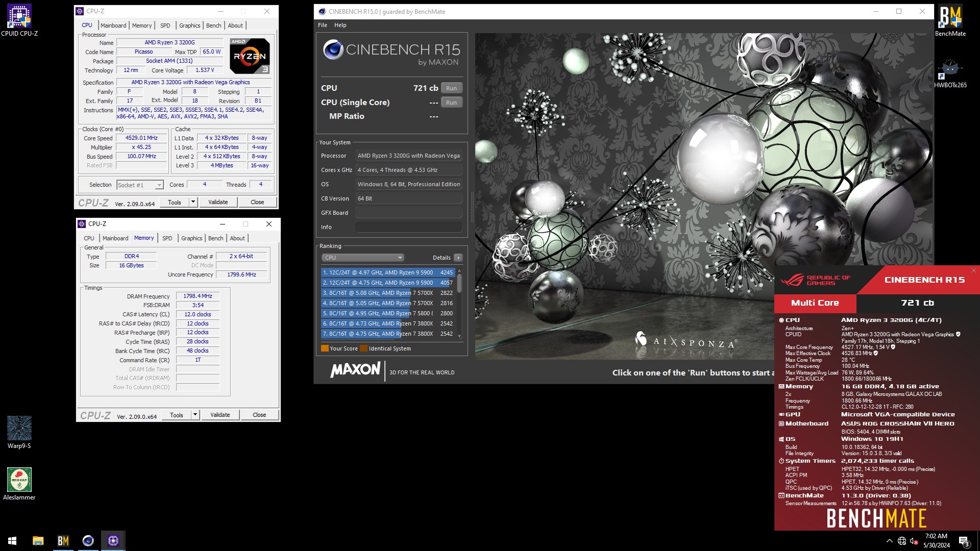Click the Cinebench title bar icon
Screen dimensions: 980x551
(x=322, y=11)
